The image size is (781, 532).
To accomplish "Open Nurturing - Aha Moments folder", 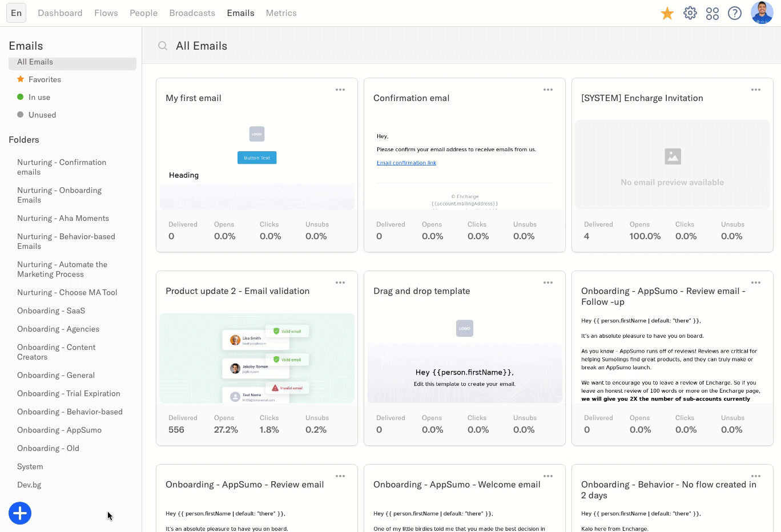I will [63, 218].
